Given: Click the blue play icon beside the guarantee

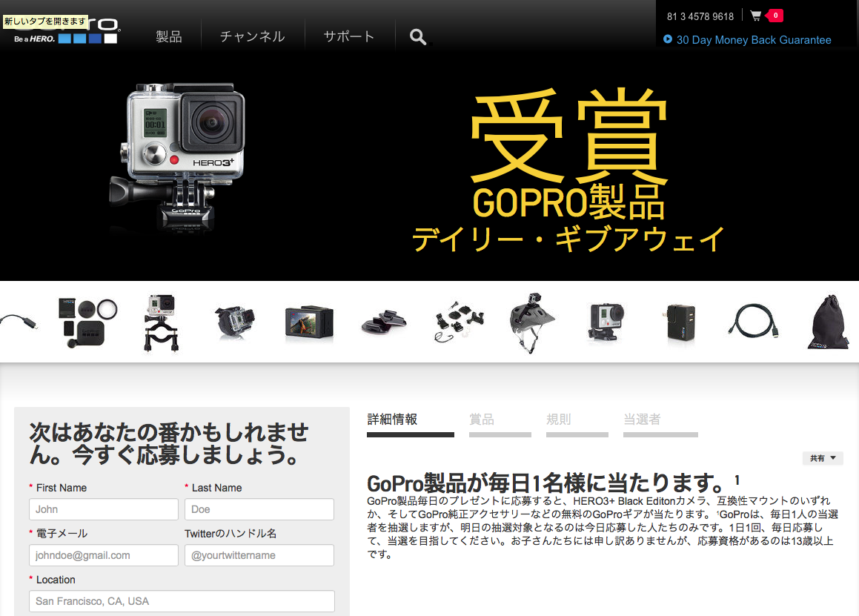Looking at the screenshot, I should coord(667,39).
